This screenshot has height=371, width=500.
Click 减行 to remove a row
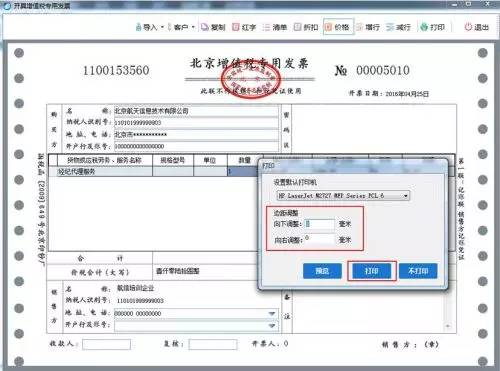click(398, 27)
